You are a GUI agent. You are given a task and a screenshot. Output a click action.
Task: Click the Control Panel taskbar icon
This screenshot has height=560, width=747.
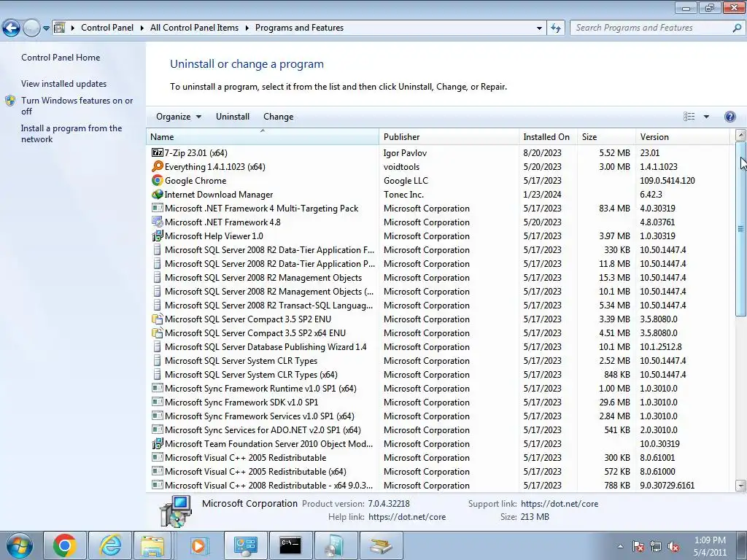point(245,545)
